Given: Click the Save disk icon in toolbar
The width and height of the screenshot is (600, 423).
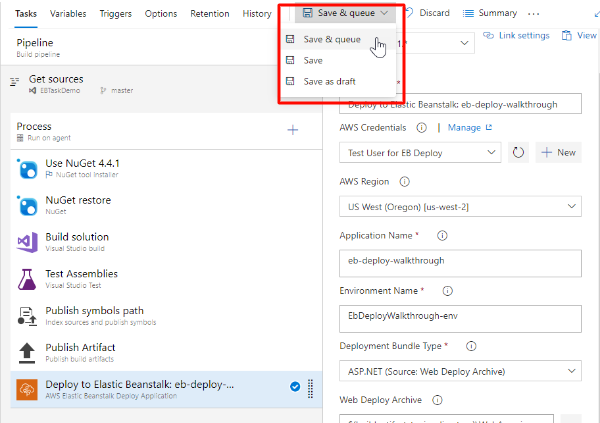Looking at the screenshot, I should click(x=307, y=13).
